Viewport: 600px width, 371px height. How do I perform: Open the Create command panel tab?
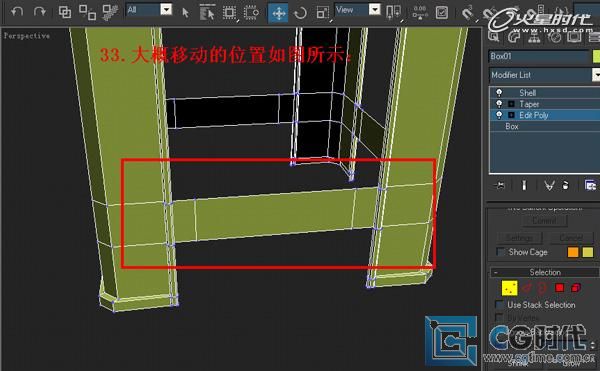(494, 37)
